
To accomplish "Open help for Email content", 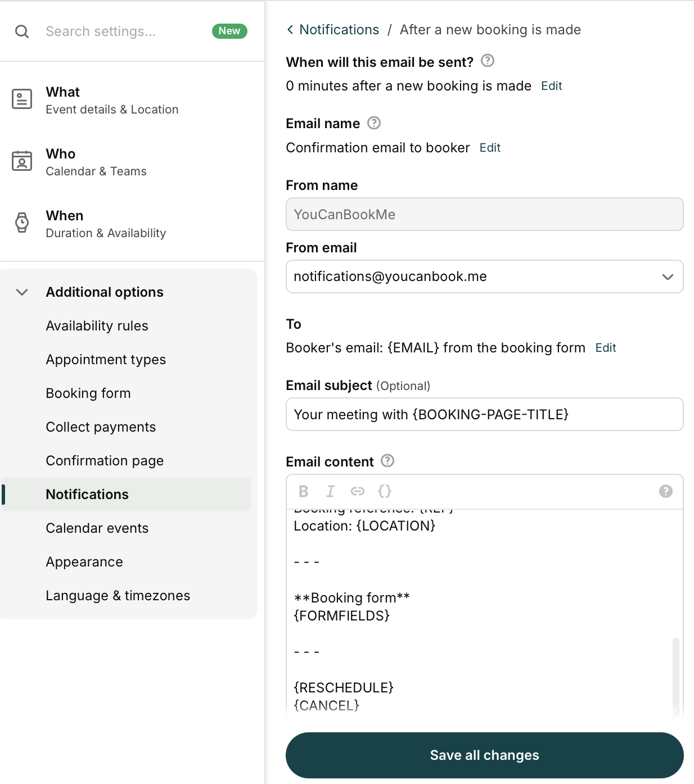I will click(x=387, y=461).
